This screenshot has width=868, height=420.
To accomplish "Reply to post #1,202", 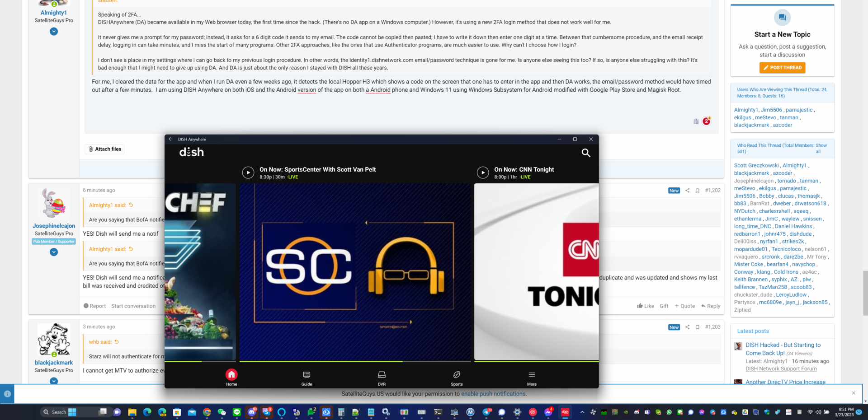I will click(x=711, y=306).
